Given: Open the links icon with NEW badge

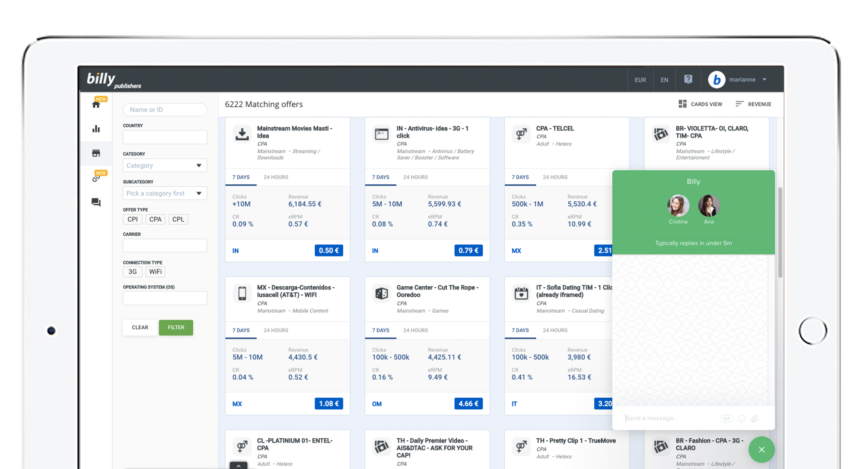Looking at the screenshot, I should (x=96, y=178).
